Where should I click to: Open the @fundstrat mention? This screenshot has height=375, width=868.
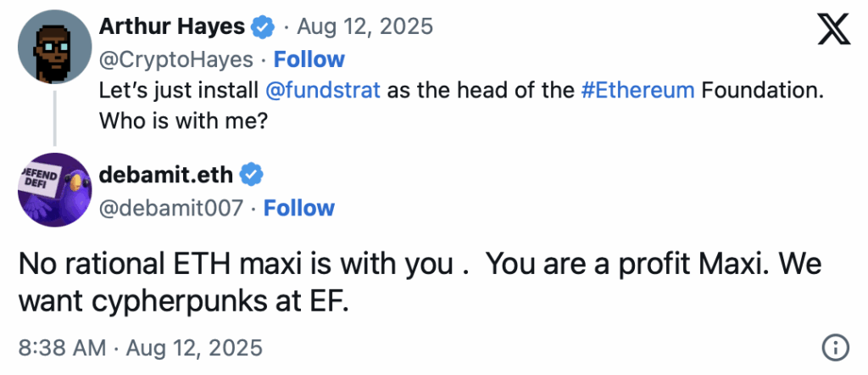point(323,90)
